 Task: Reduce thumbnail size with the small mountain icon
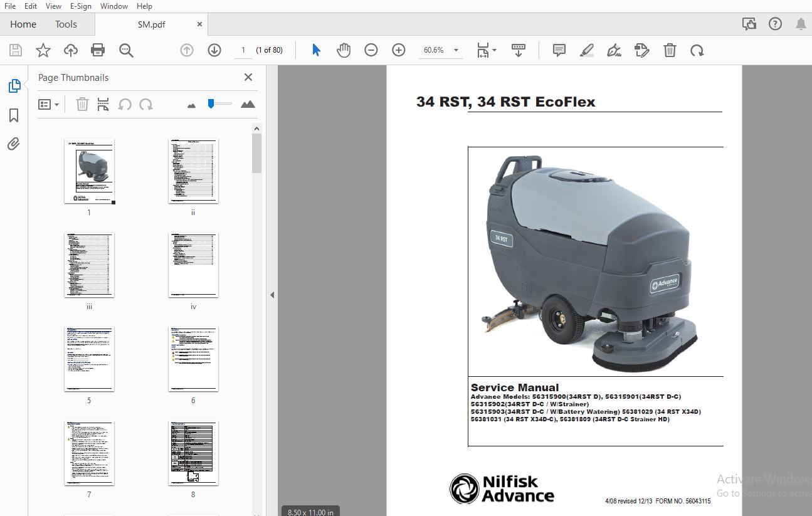(192, 105)
